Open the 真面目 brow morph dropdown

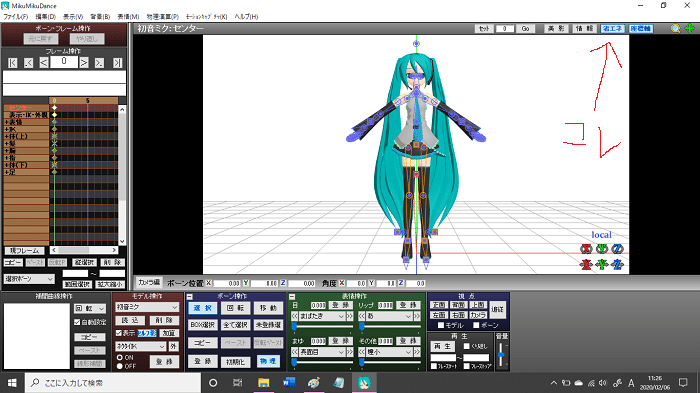(322, 352)
